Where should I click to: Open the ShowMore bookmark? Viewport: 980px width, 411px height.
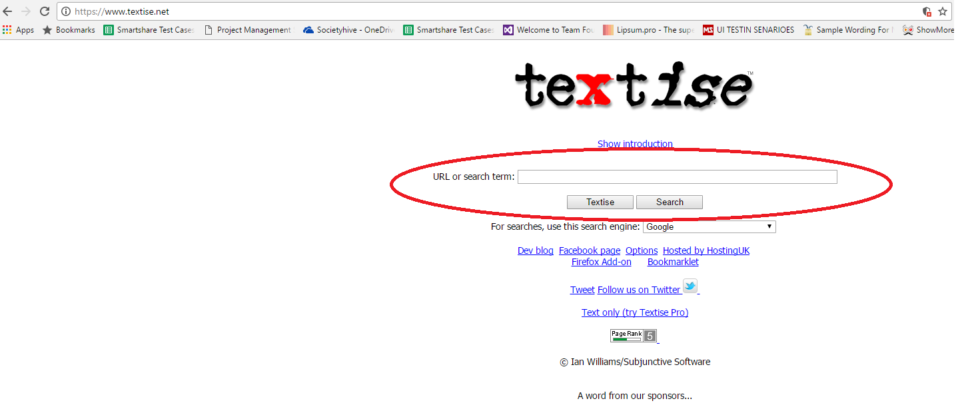928,30
